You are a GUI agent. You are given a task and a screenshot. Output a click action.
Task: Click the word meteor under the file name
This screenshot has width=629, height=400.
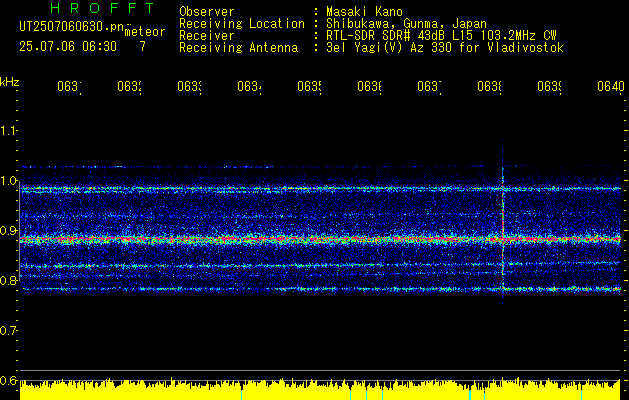(145, 32)
